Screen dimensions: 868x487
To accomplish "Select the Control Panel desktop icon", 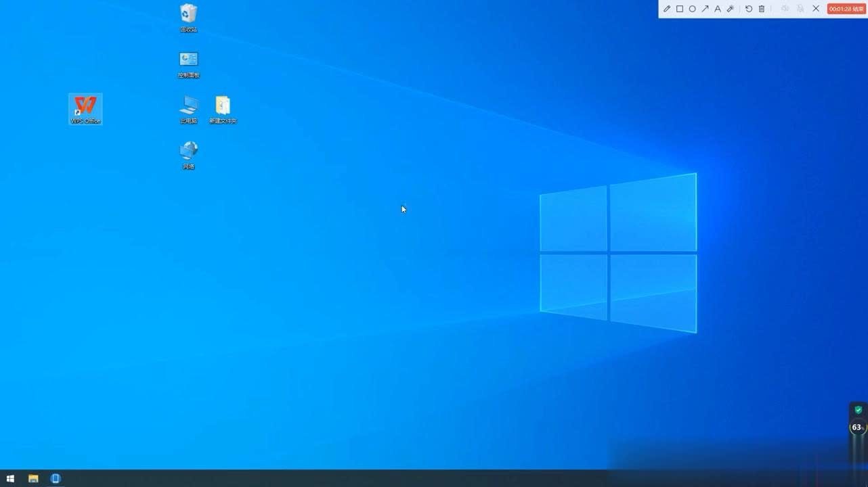I will [x=188, y=63].
